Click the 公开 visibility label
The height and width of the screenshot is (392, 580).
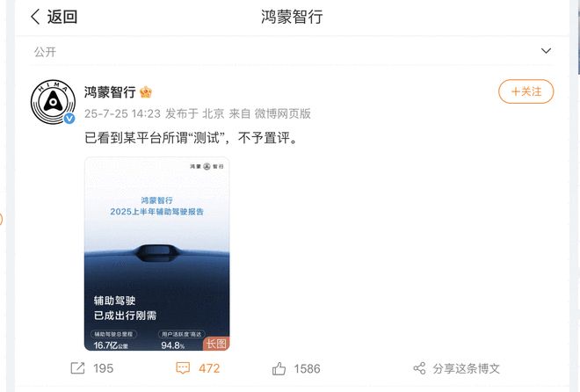click(45, 52)
